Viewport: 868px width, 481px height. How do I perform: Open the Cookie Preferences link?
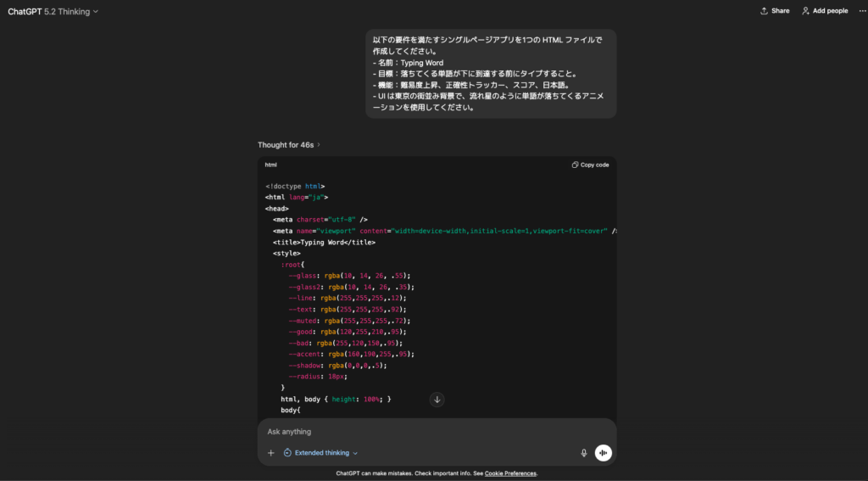pos(510,473)
